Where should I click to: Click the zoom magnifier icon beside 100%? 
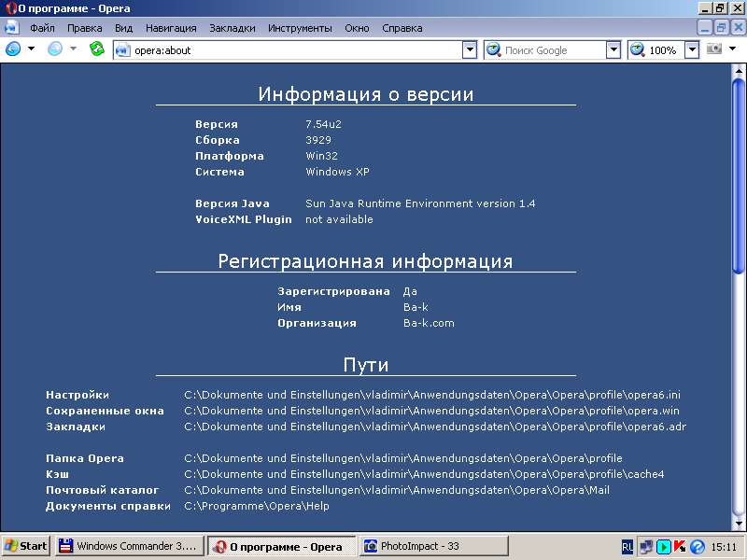pos(638,49)
